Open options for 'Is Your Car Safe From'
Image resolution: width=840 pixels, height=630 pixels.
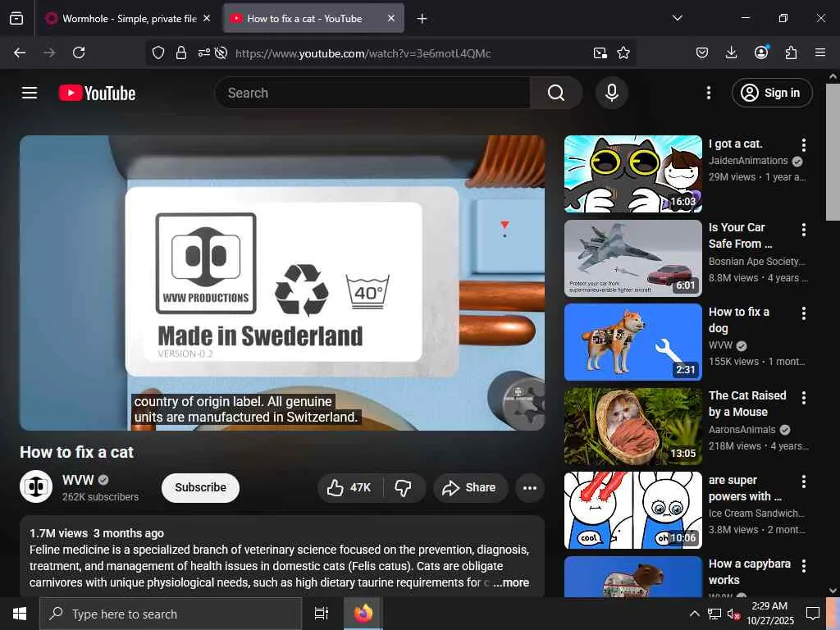pos(804,230)
